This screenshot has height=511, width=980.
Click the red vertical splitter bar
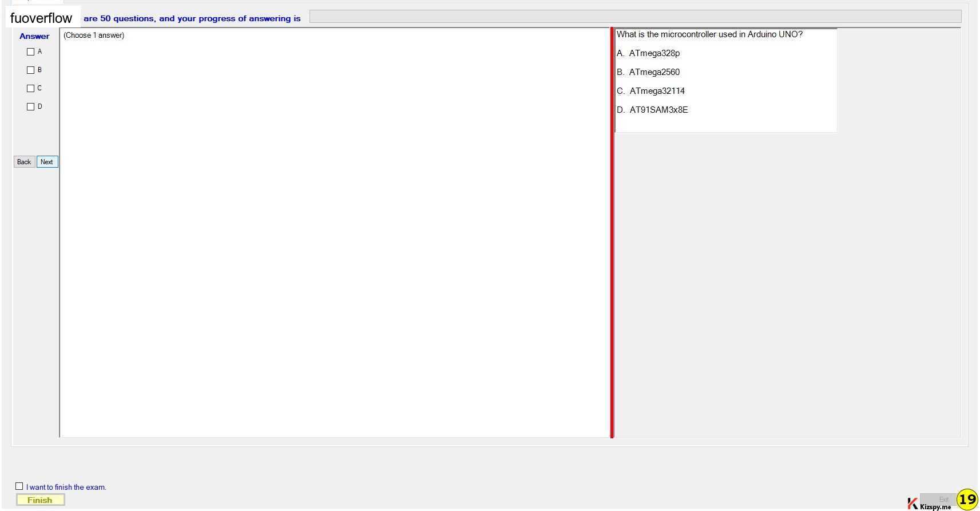pyautogui.click(x=612, y=232)
